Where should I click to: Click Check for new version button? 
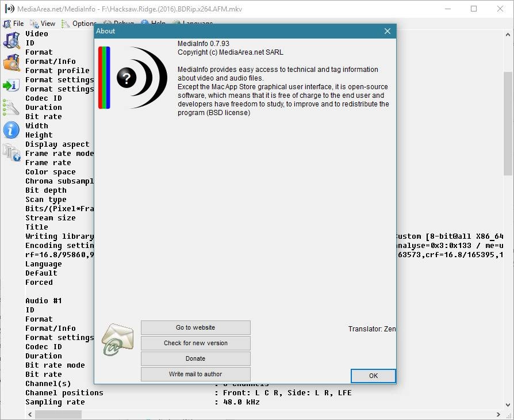(x=195, y=343)
